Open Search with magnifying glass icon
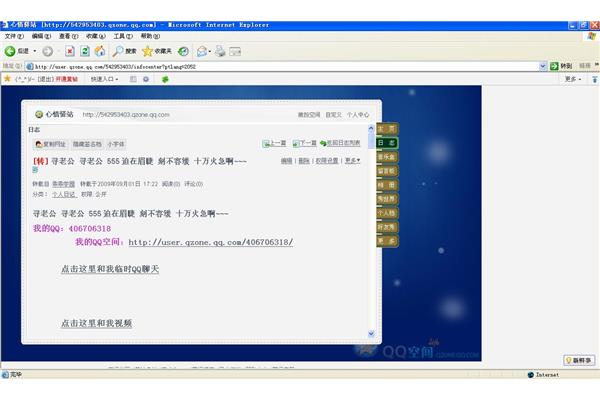Screen dimensions: 600x400 [125, 51]
